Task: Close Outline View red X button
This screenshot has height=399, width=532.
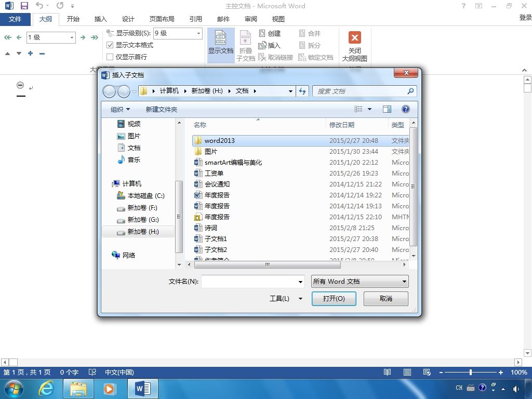Action: [354, 46]
